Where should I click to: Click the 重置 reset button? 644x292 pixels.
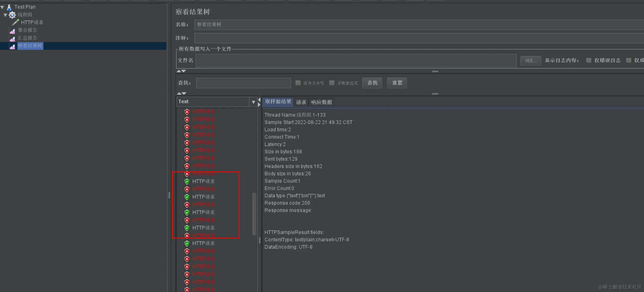397,83
